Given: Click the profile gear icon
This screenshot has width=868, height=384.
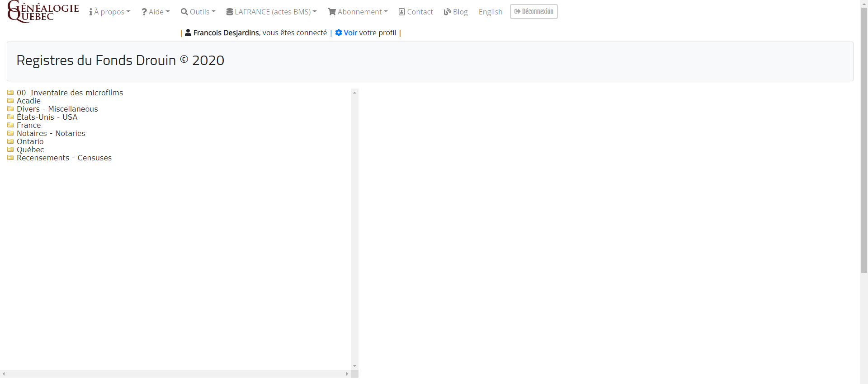Looking at the screenshot, I should click(339, 33).
